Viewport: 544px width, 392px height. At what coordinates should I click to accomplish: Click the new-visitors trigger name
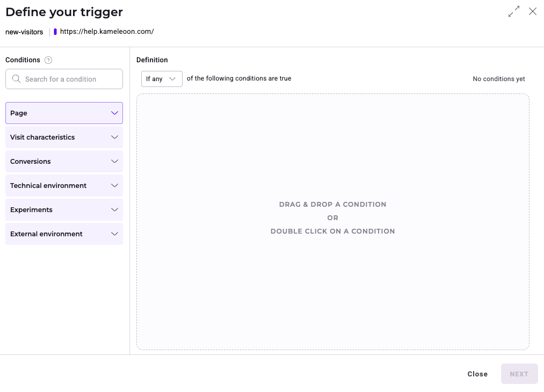tap(24, 32)
